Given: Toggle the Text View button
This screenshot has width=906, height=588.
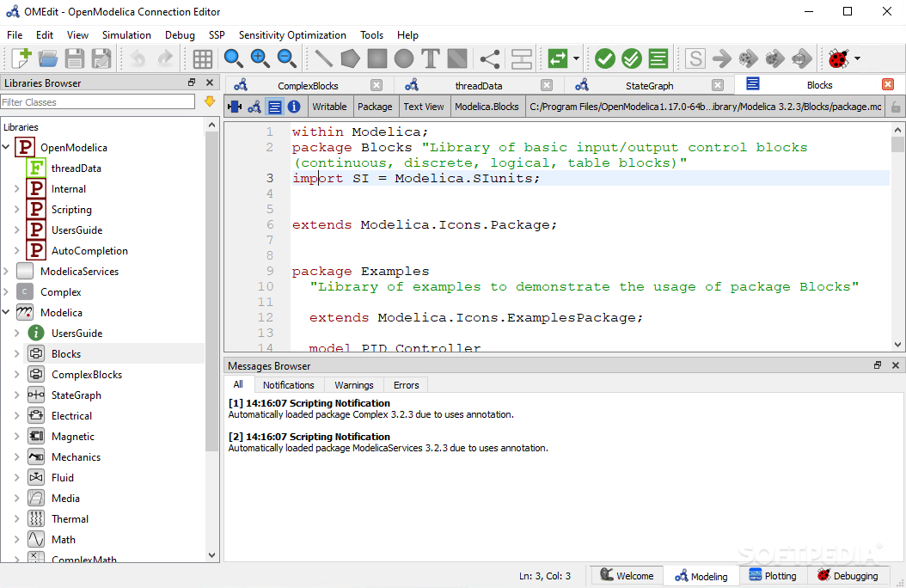Looking at the screenshot, I should pyautogui.click(x=274, y=107).
